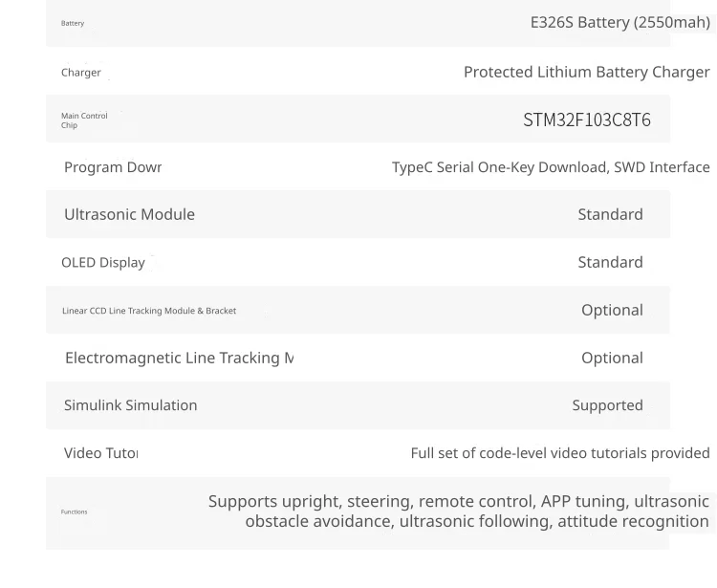Click the Simulink Simulation label

point(130,405)
